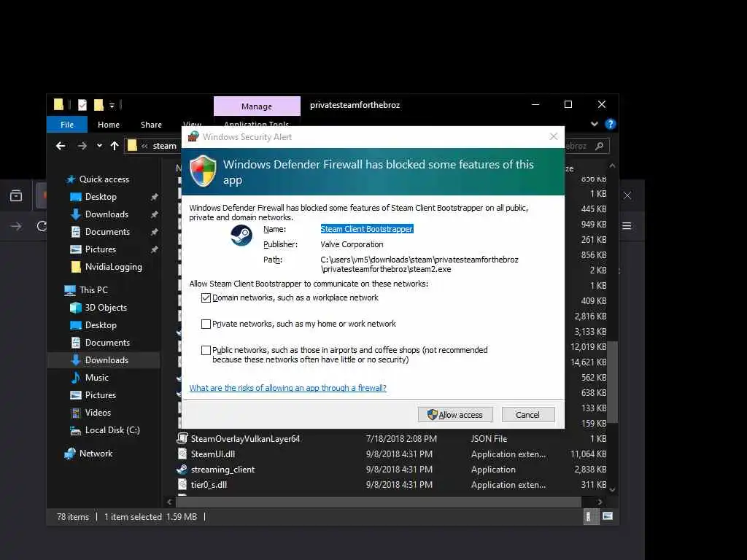Expand the ribbon with chevron
This screenshot has width=747, height=560.
tap(594, 124)
